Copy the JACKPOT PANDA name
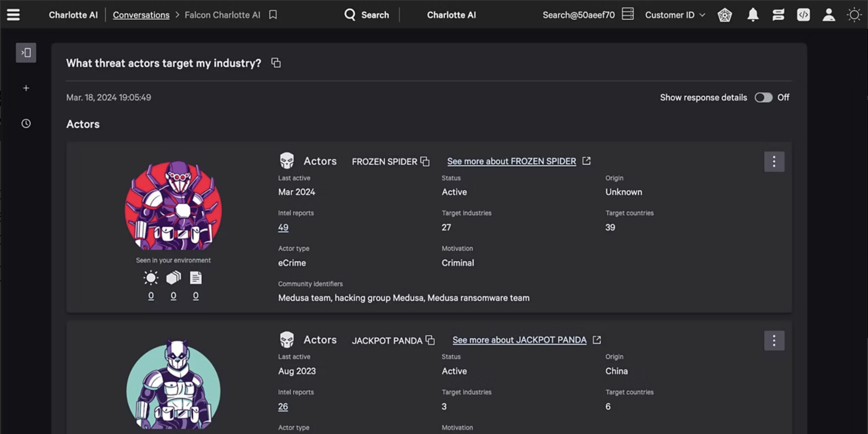The image size is (868, 434). click(x=430, y=340)
